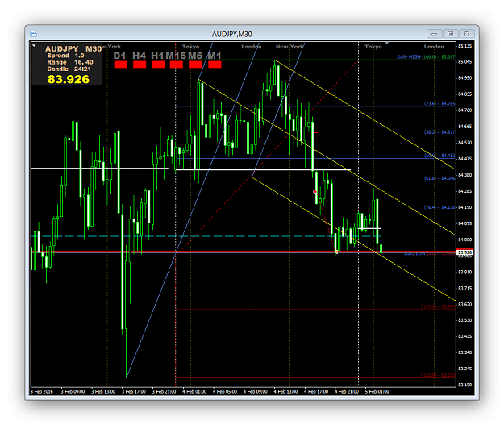Select the H1 timeframe label

pyautogui.click(x=157, y=56)
